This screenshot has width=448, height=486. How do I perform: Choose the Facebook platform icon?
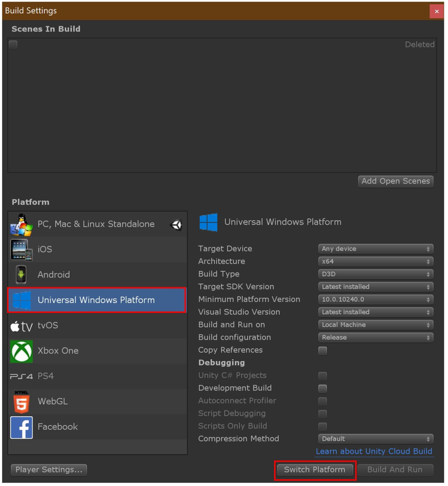(21, 427)
